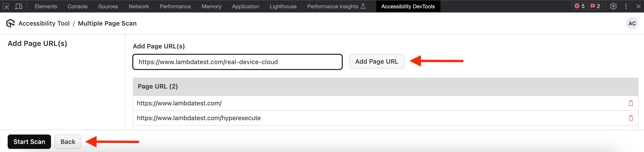644x152 pixels.
Task: Switch to the Elements tab
Action: [x=46, y=7]
